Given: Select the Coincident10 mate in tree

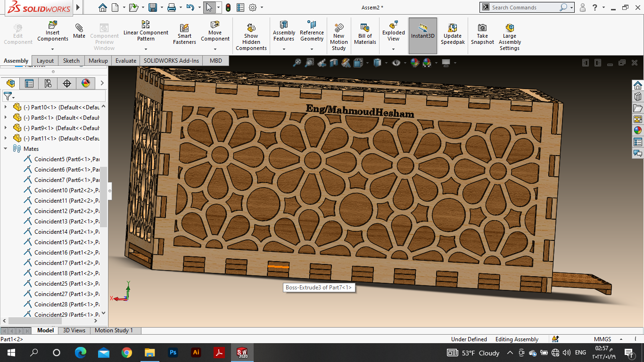Looking at the screenshot, I should coord(51,190).
